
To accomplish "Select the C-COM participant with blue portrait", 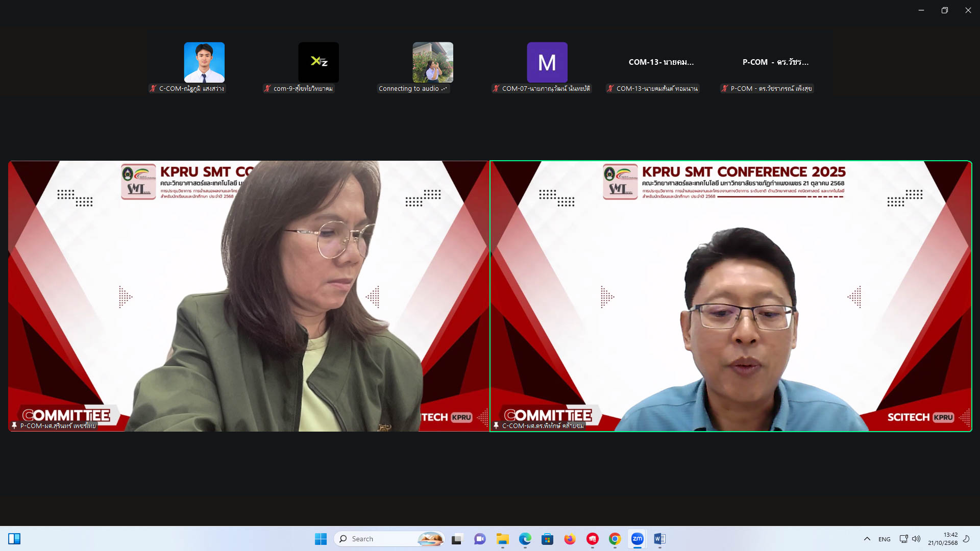I will tap(204, 62).
